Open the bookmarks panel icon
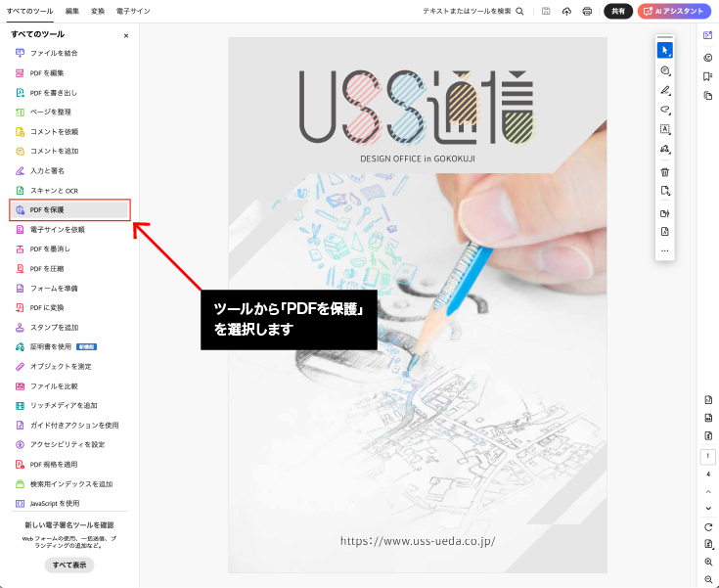The width and height of the screenshot is (719, 588). [x=708, y=76]
